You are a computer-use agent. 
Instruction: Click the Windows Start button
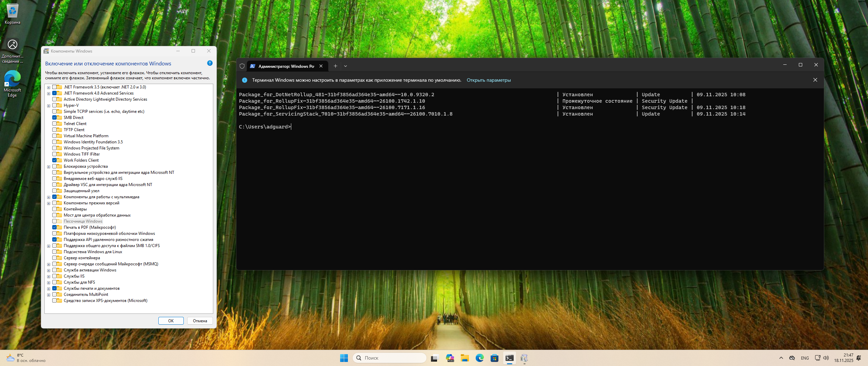(x=344, y=358)
